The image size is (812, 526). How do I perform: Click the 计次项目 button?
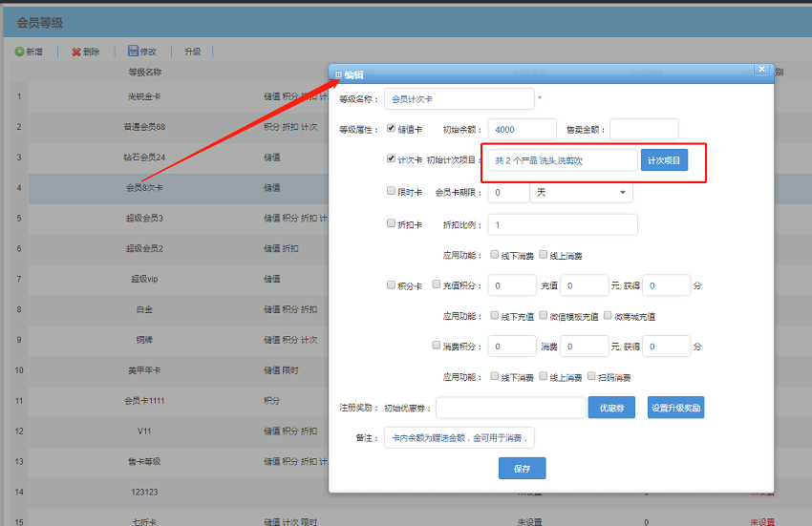coord(664,160)
